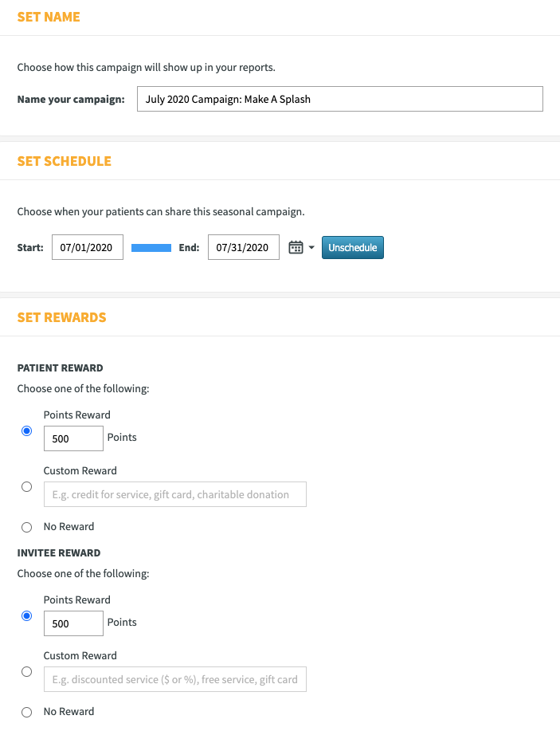Click the SET SCHEDULE section heading

65,161
